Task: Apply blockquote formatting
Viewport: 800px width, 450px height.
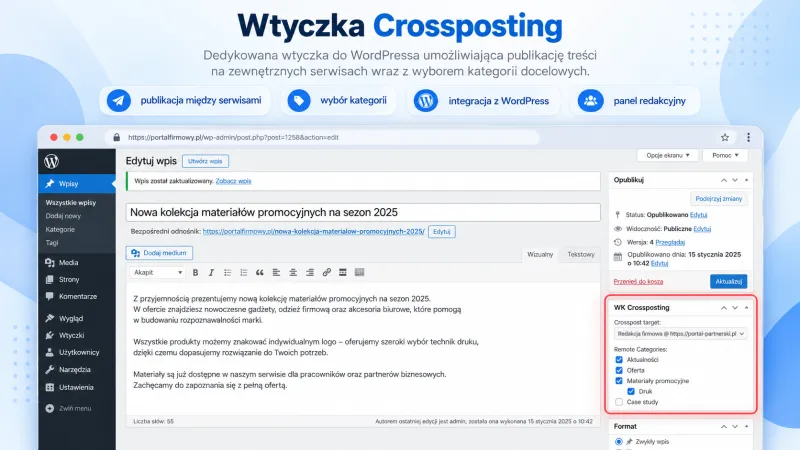Action: coord(260,272)
